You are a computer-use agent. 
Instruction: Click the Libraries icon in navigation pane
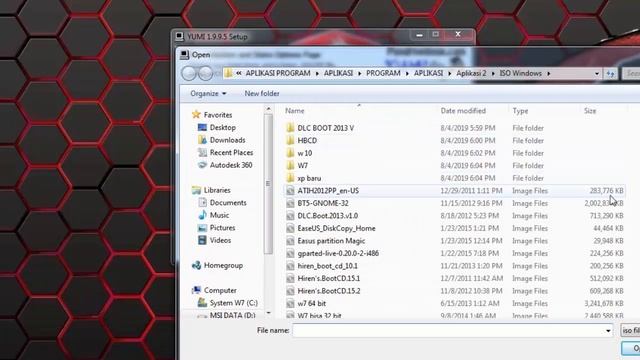pyautogui.click(x=196, y=190)
